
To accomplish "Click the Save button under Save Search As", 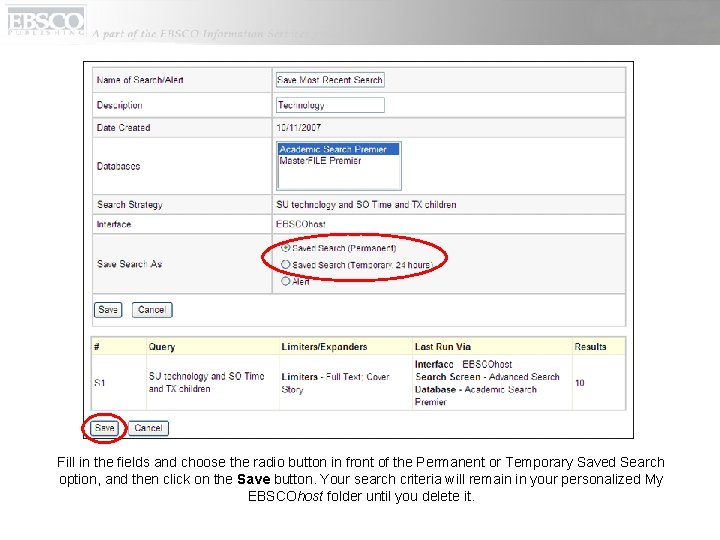I will 108,310.
